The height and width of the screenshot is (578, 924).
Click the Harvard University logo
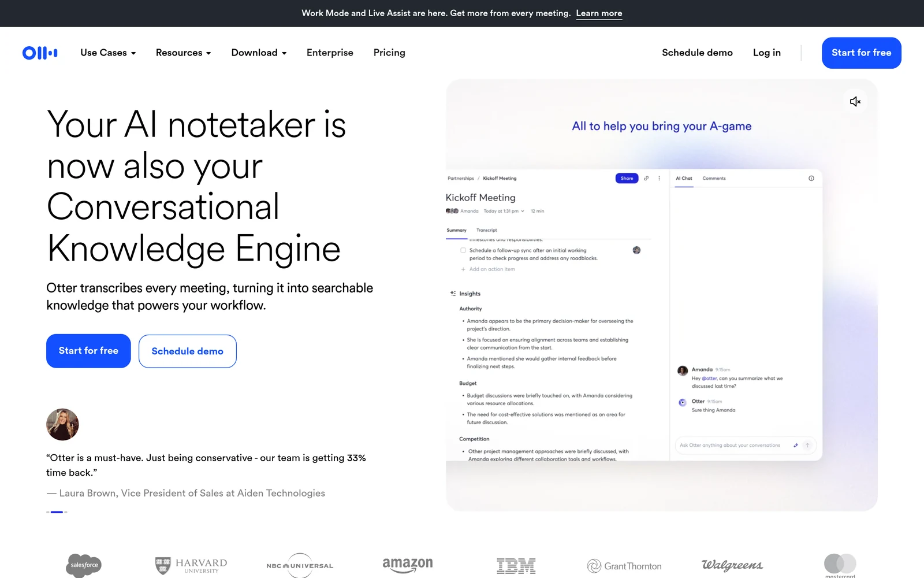click(x=191, y=565)
